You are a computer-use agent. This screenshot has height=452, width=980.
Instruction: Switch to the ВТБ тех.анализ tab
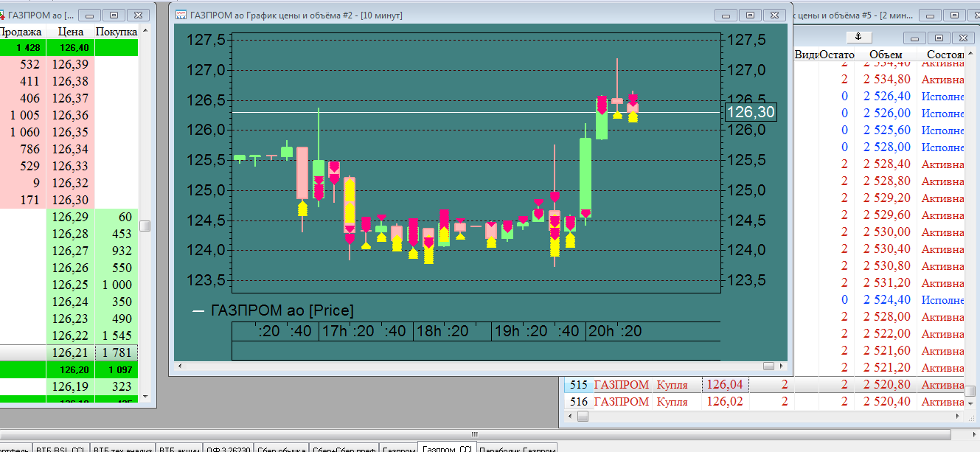pyautogui.click(x=122, y=448)
